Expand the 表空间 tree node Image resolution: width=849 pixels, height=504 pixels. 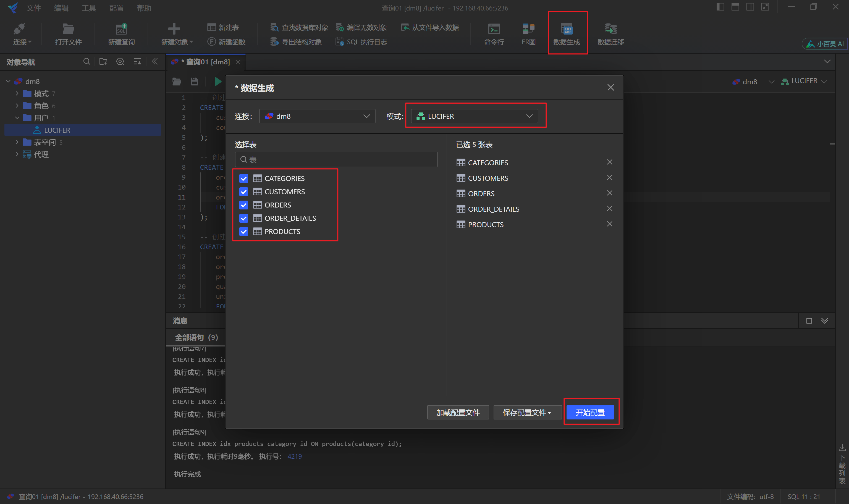coord(17,142)
